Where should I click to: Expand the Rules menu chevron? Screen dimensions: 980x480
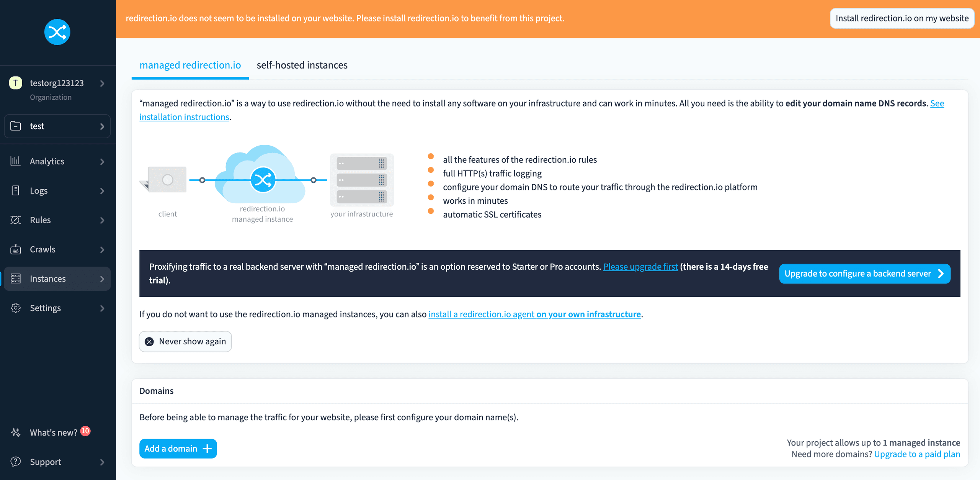point(102,220)
